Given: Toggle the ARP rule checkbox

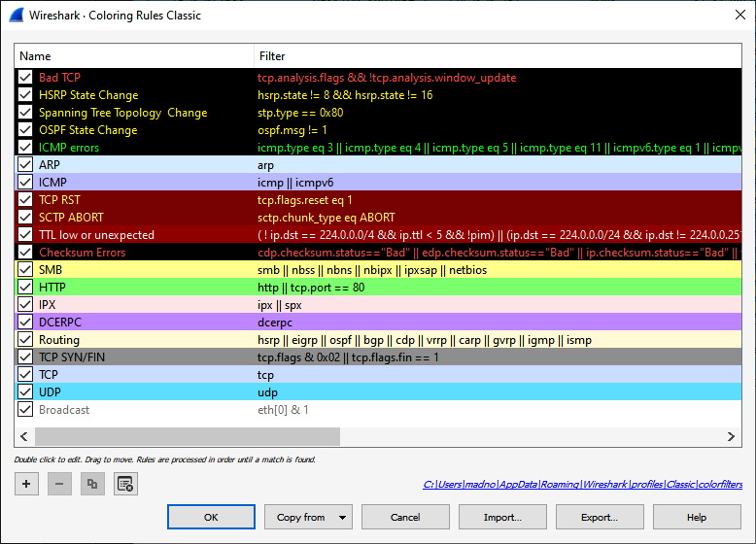Looking at the screenshot, I should coord(25,165).
